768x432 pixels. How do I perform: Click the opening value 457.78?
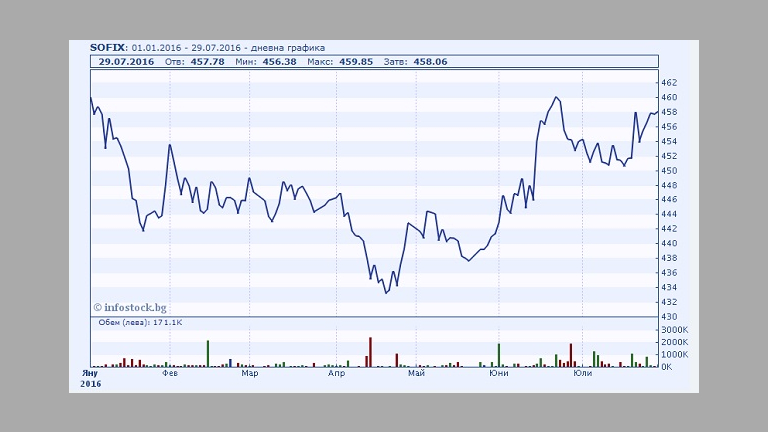click(x=210, y=61)
